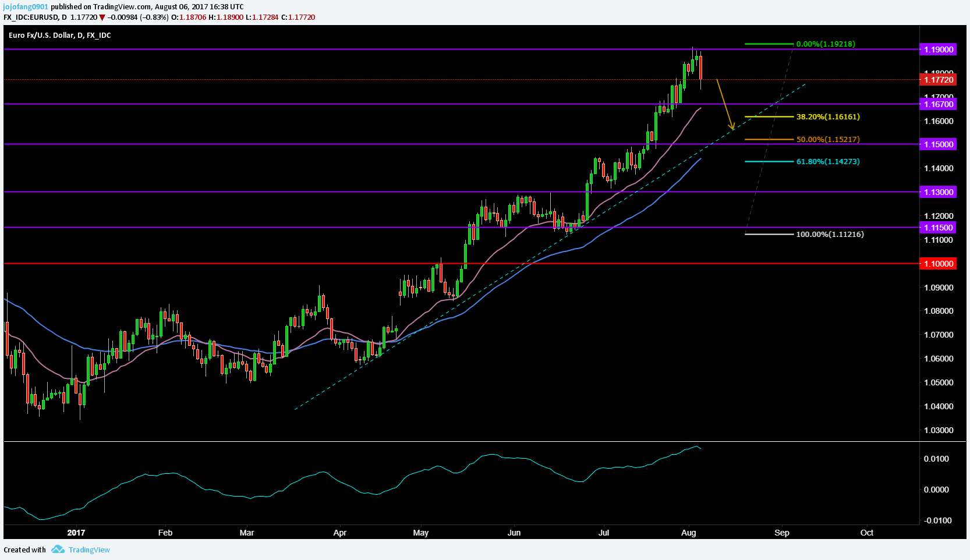Click the Jun time axis label

pyautogui.click(x=514, y=533)
